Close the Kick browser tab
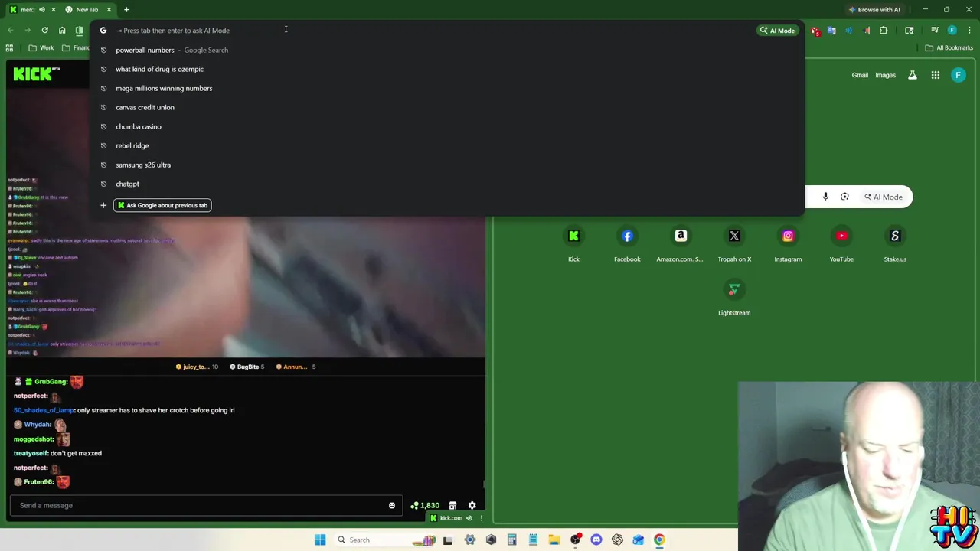 [x=54, y=9]
